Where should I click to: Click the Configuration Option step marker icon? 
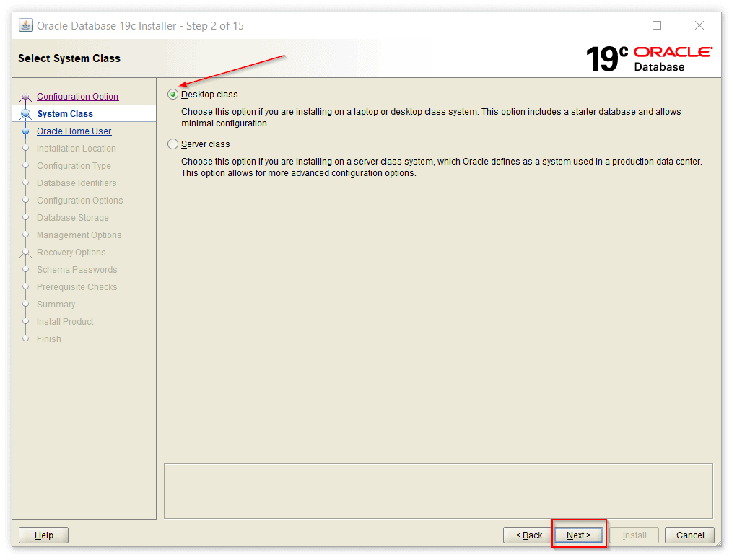(26, 97)
